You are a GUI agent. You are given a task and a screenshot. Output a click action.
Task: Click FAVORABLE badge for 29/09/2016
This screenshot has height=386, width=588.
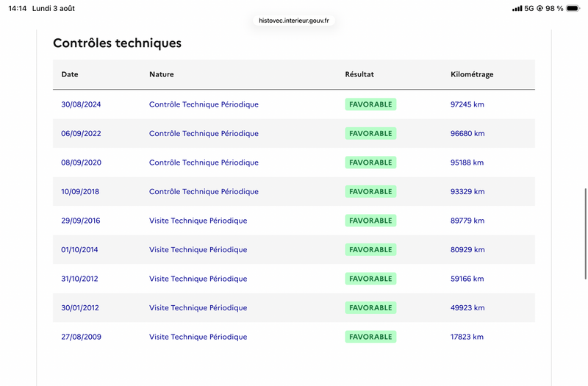[370, 221]
